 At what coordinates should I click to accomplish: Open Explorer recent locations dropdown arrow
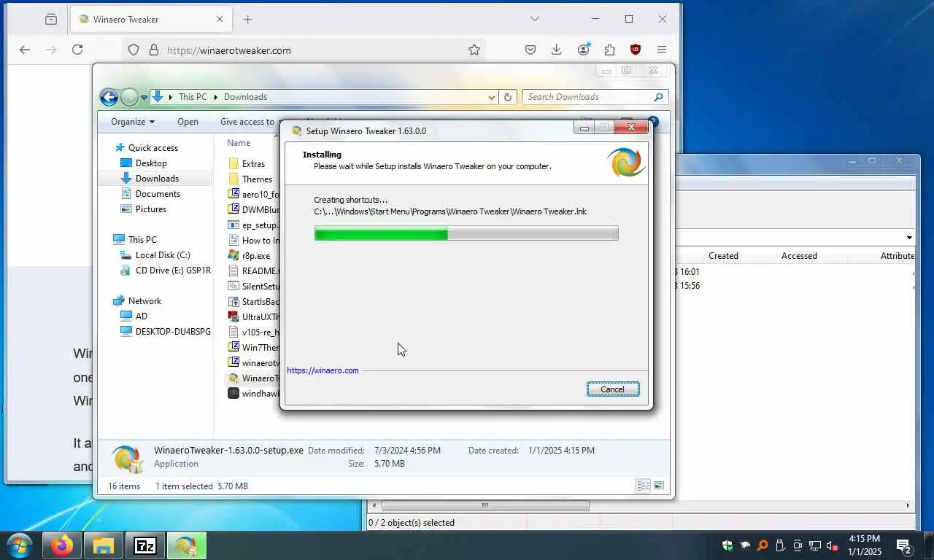144,97
